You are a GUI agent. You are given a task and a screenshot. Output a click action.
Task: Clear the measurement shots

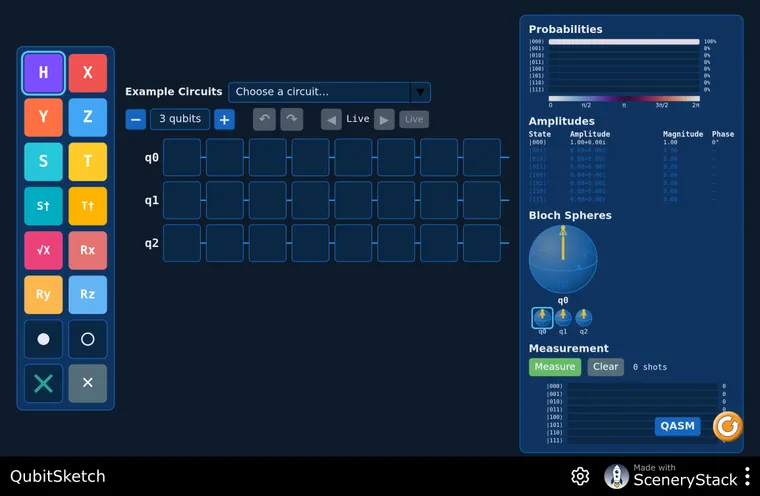click(606, 367)
